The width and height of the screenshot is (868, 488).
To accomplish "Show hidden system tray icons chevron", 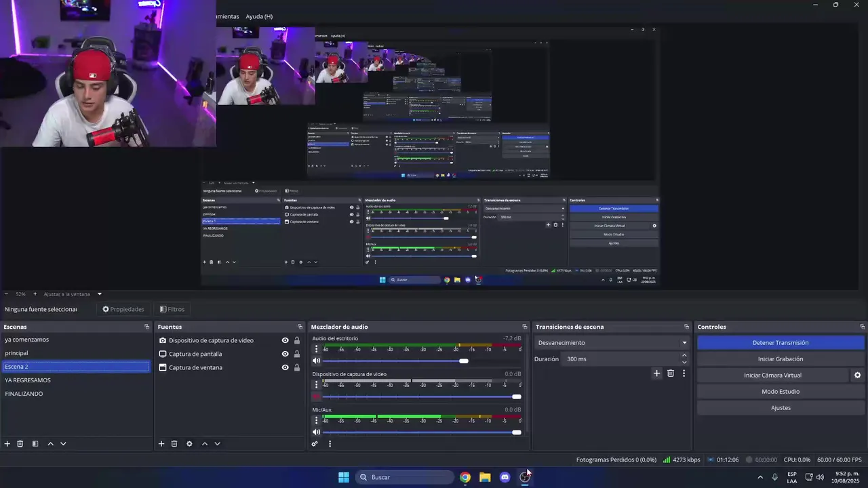I will 759,477.
